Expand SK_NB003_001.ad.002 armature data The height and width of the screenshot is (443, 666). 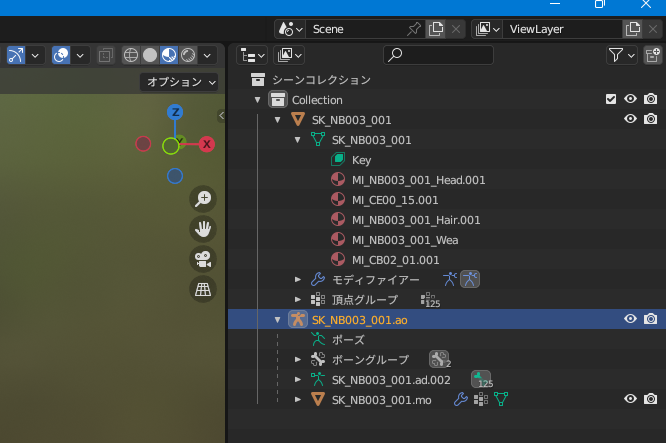[298, 379]
